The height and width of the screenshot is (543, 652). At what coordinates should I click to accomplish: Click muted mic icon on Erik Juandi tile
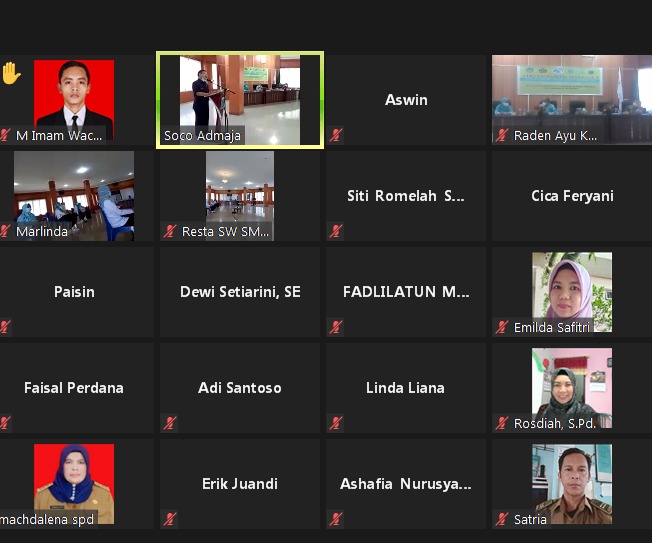170,519
